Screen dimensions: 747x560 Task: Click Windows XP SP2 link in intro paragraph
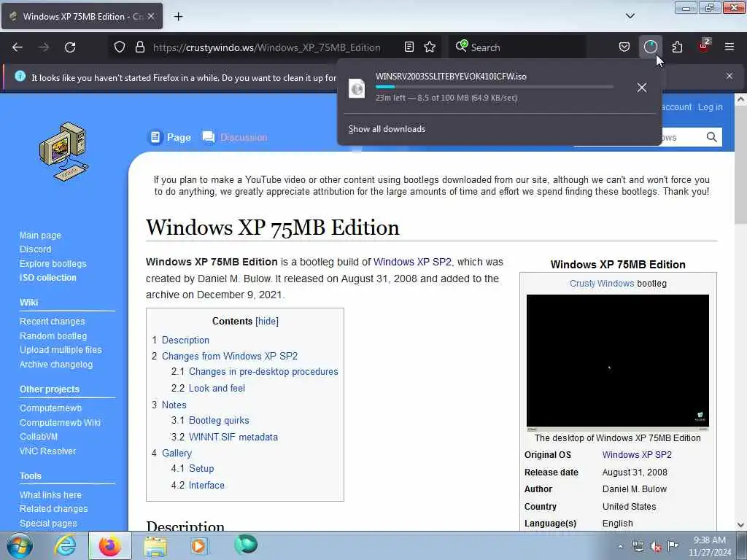[413, 262]
